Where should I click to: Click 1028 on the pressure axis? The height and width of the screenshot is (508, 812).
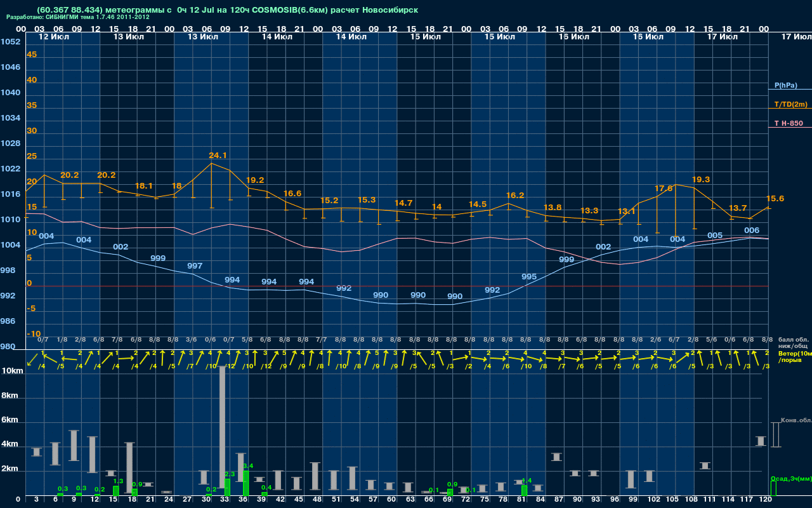[x=10, y=144]
